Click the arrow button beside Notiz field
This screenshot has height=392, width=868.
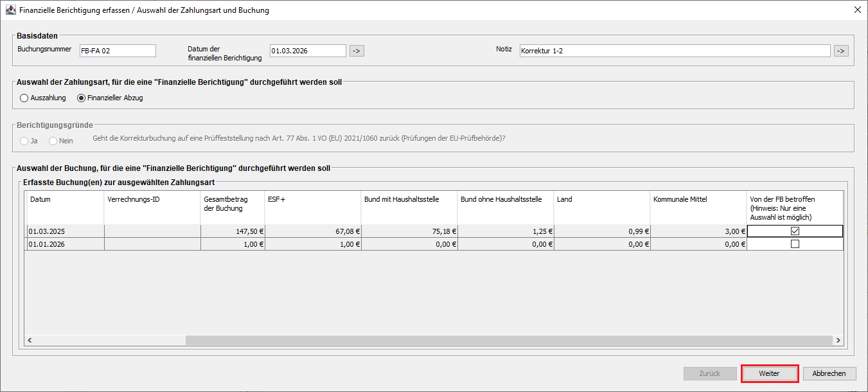[x=840, y=51]
